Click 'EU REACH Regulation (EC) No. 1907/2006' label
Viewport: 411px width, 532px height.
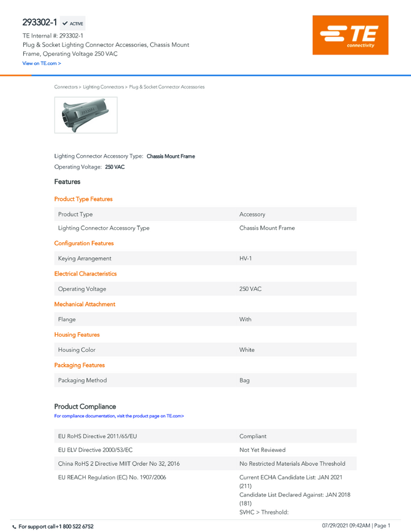(112, 478)
